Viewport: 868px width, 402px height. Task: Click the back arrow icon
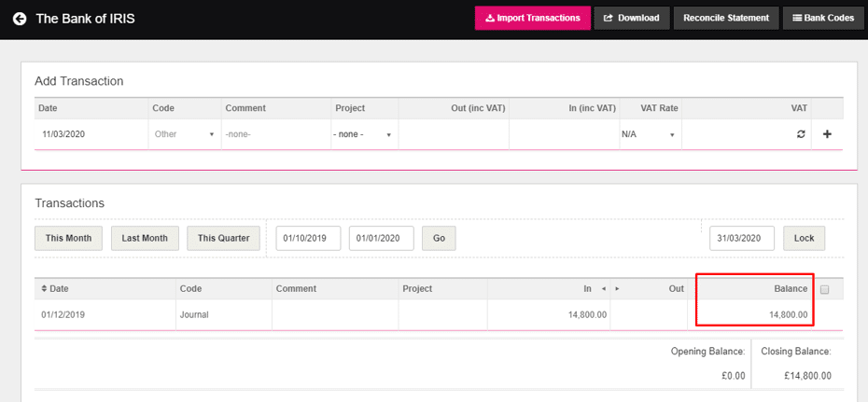tap(19, 18)
